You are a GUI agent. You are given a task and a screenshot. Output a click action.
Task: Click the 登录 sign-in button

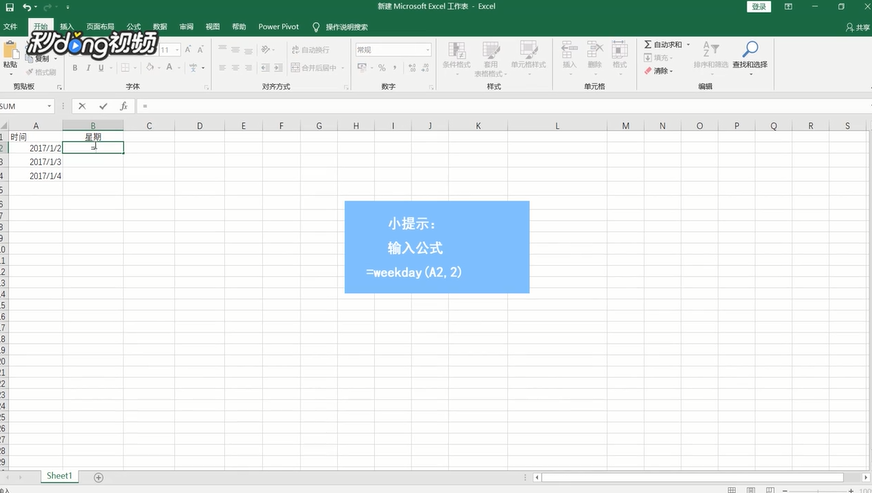759,7
